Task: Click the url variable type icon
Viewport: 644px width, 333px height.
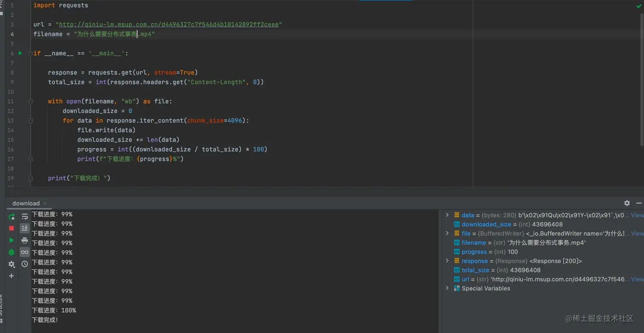Action: [x=457, y=279]
